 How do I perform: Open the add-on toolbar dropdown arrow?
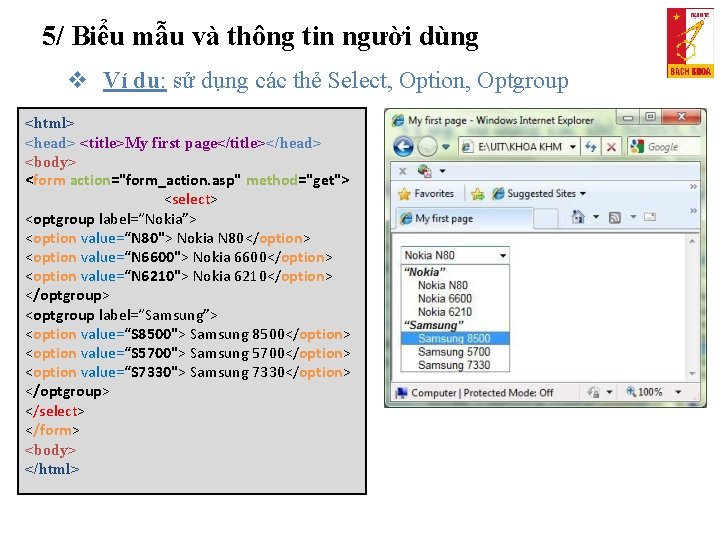point(442,171)
